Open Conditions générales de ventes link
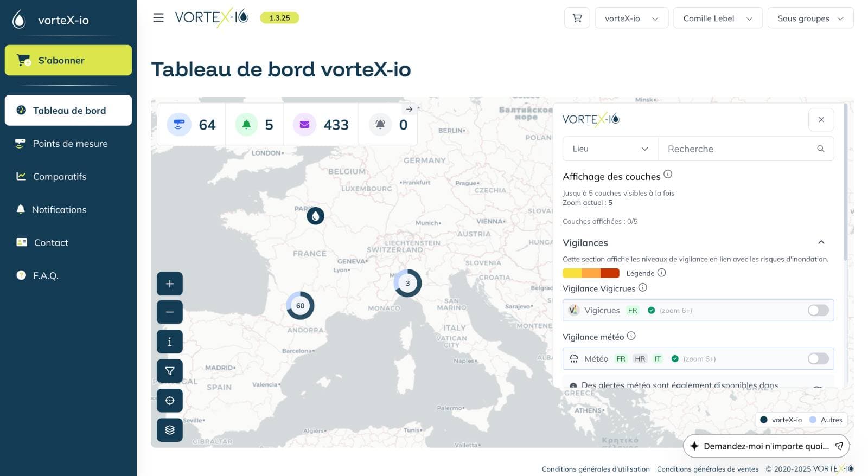Screen dimensions: 868x476 click(x=707, y=469)
